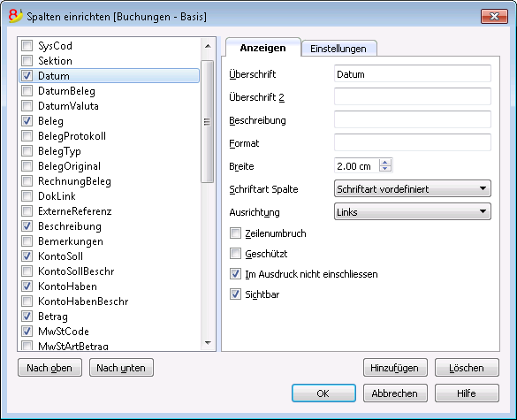The width and height of the screenshot is (517, 420).
Task: Click the Breite spinner down arrow
Action: [x=384, y=169]
